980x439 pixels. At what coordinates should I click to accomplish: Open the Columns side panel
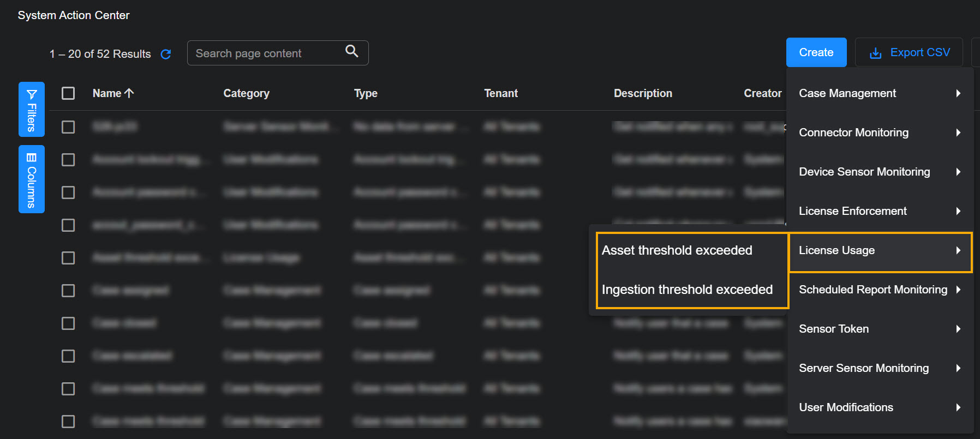tap(32, 179)
